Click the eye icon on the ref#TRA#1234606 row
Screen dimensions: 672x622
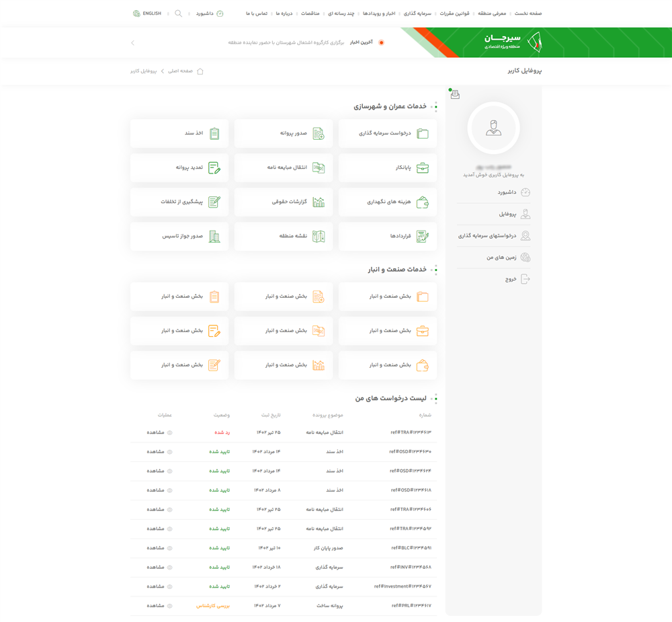(170, 510)
